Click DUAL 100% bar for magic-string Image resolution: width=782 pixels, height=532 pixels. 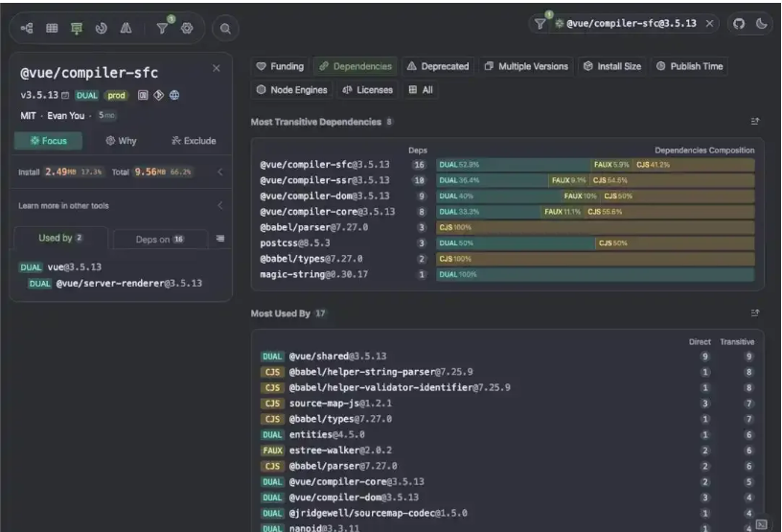(595, 274)
